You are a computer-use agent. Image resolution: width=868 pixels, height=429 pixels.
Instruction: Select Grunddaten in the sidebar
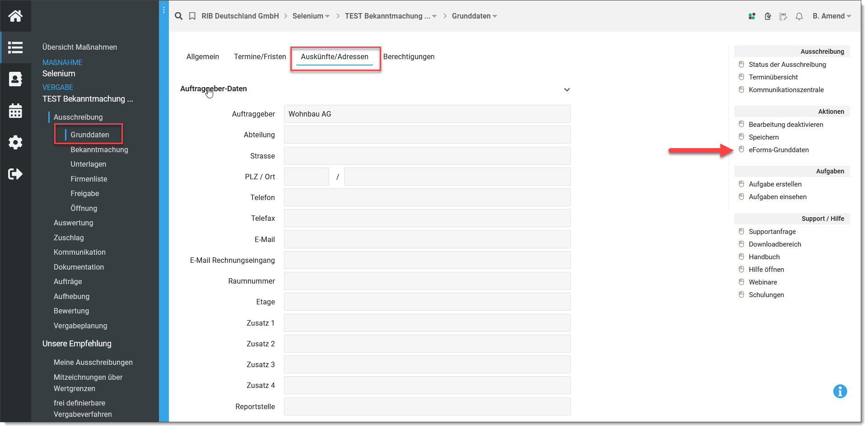tap(90, 135)
